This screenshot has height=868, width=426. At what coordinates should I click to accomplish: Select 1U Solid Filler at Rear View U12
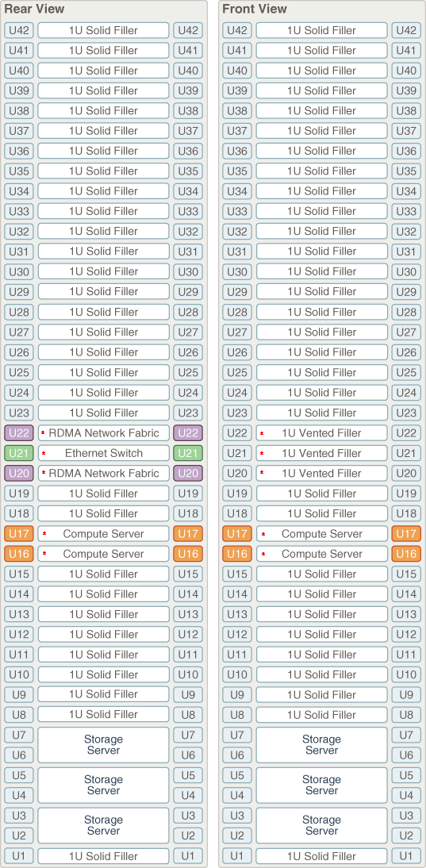103,634
